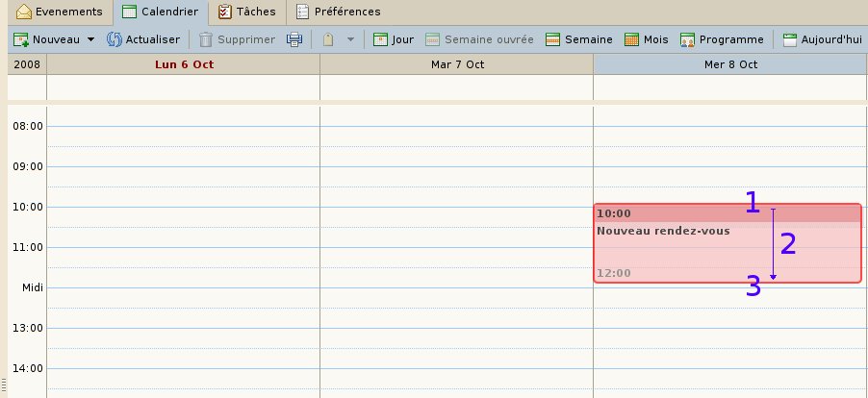868x398 pixels.
Task: Open the Evenements tab
Action: (x=59, y=12)
